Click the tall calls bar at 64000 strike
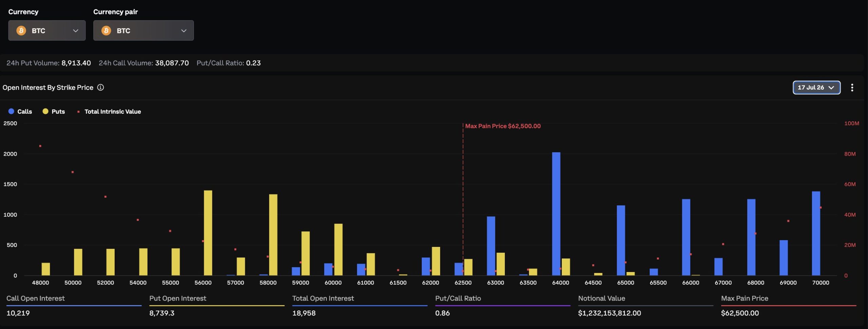Viewport: 868px width, 329px height. click(x=556, y=214)
